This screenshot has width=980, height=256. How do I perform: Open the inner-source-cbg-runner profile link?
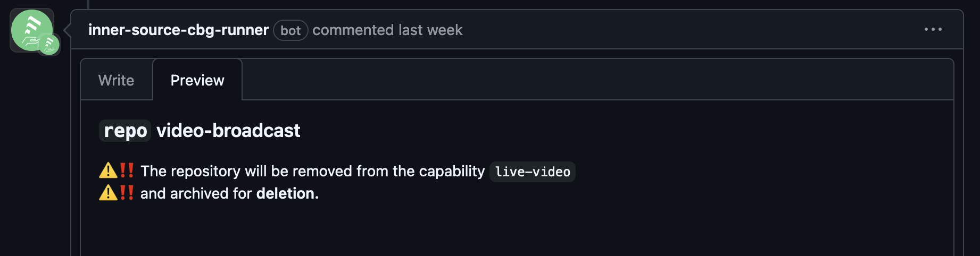[178, 30]
